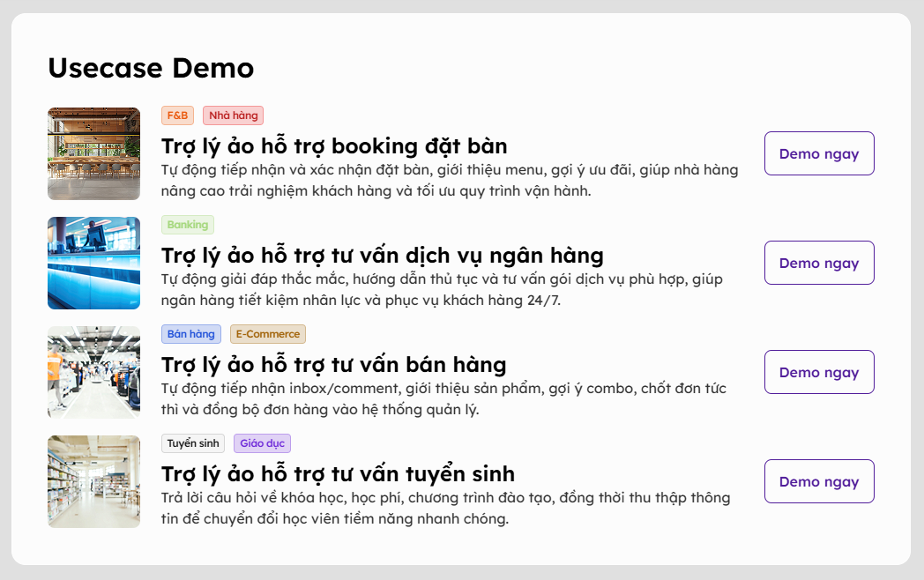The image size is (924, 580).
Task: Click description starting 'Tự động tiếp nhận inbox/comment'
Action: [x=443, y=399]
